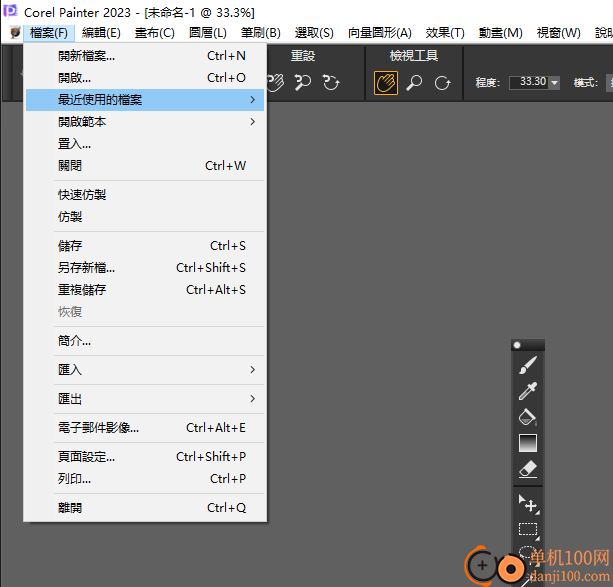Viewport: 613px width, 587px height.
Task: Select the Dropper tool in the toolbox
Action: 528,391
